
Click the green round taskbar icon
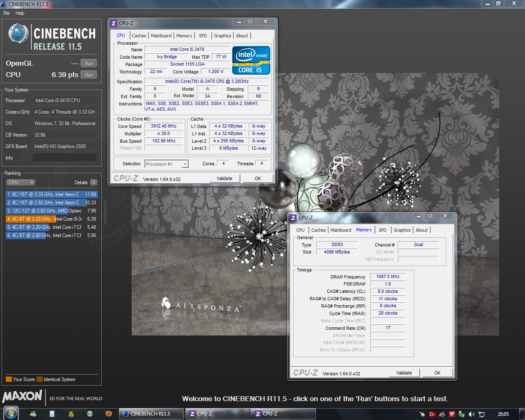[x=90, y=414]
